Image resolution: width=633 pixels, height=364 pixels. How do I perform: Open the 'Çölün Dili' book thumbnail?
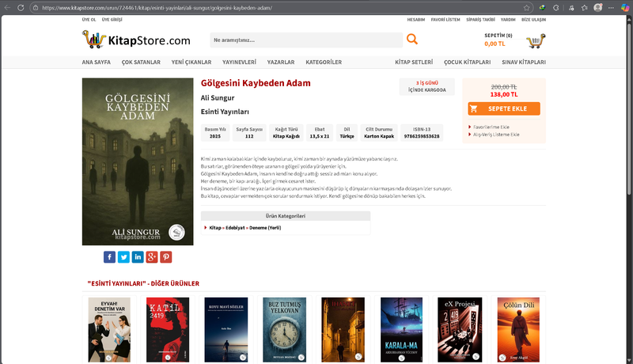(518, 330)
